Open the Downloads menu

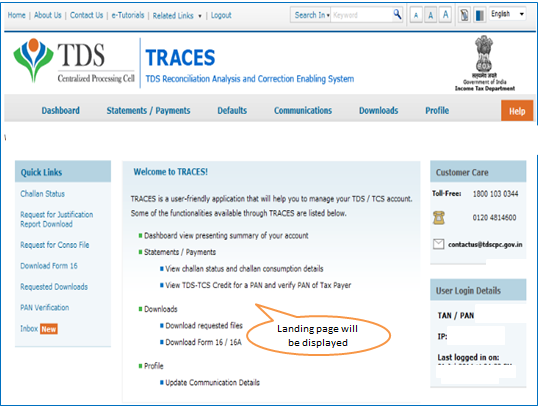point(378,110)
